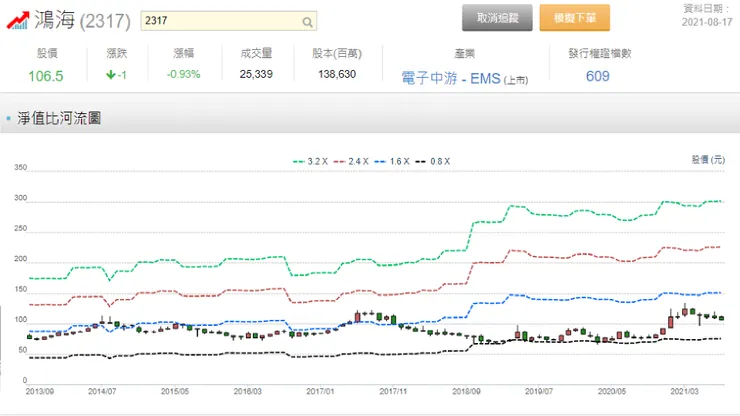Screen dimensions: 740x416
Task: Click the blue bullet beside 淨值比河流圖
Action: coord(8,119)
